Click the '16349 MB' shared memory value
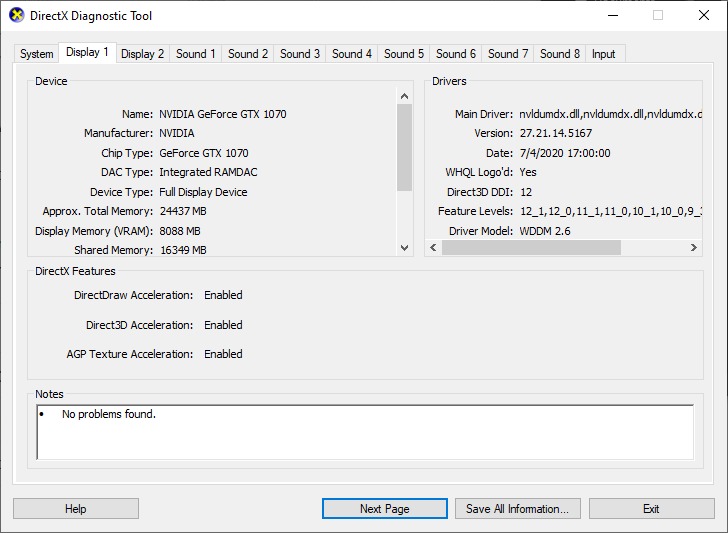 183,250
